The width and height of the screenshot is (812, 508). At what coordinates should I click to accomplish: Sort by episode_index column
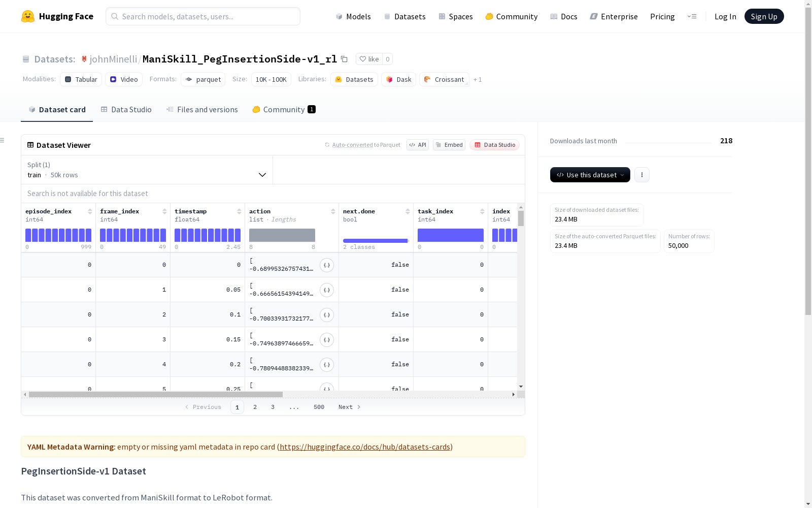(90, 211)
